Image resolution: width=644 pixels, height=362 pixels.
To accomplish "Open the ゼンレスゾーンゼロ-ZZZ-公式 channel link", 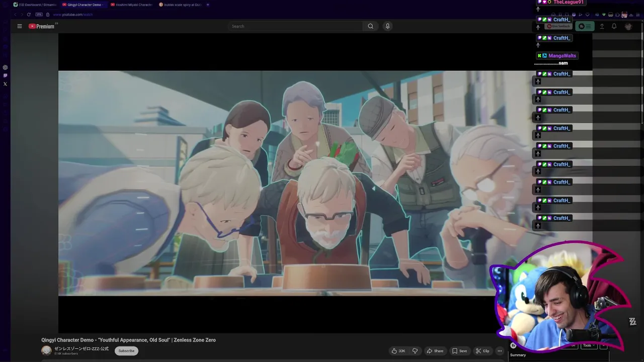I will click(x=82, y=348).
